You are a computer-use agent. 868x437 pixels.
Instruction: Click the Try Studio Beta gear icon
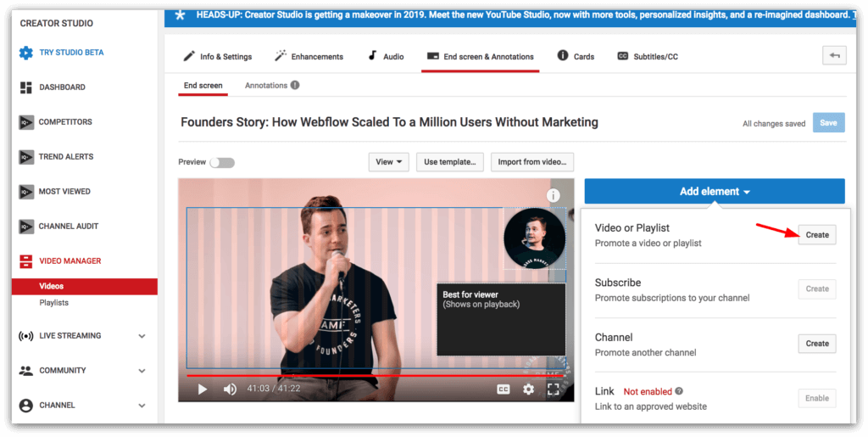(26, 53)
